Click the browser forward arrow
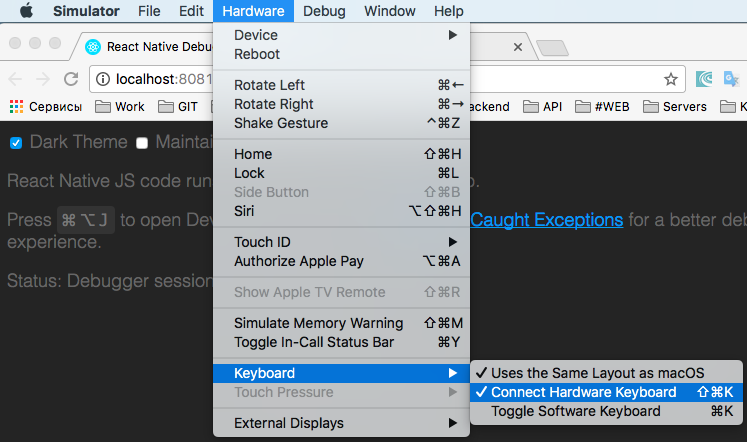This screenshot has width=747, height=442. [x=43, y=79]
